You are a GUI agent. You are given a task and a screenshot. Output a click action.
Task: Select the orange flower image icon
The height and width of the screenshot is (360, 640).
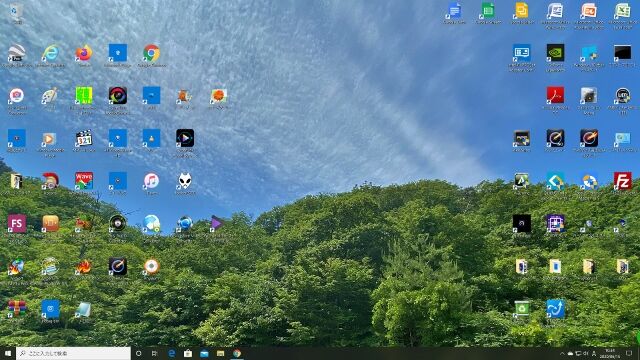[219, 96]
